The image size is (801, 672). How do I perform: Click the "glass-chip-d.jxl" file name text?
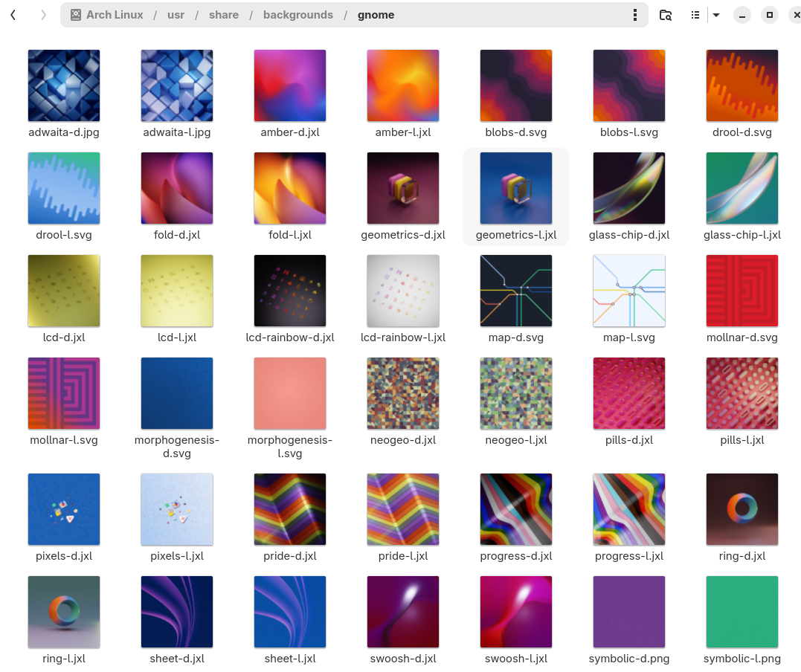point(629,235)
